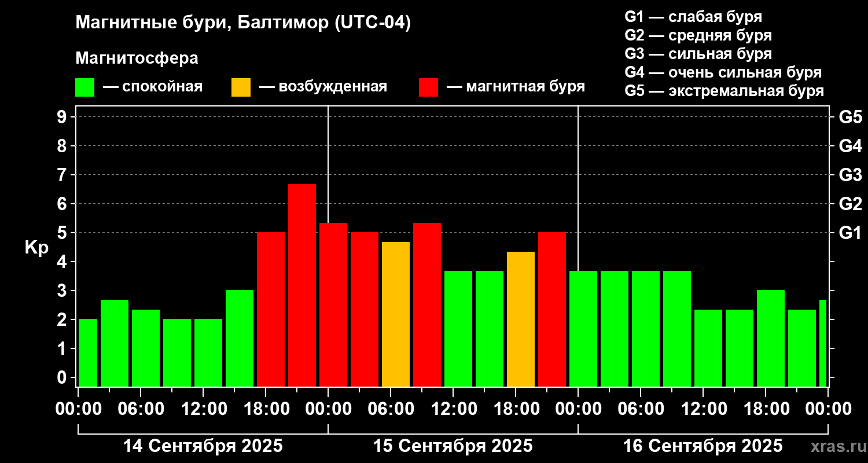Click the 'G1 — слабая буря' legend line
The height and width of the screenshot is (463, 868).
[693, 16]
